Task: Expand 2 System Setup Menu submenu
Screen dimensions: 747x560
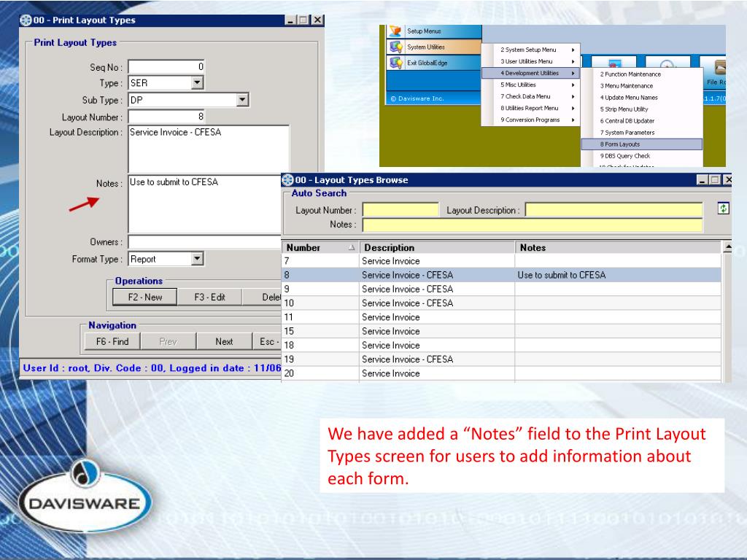Action: (530, 50)
